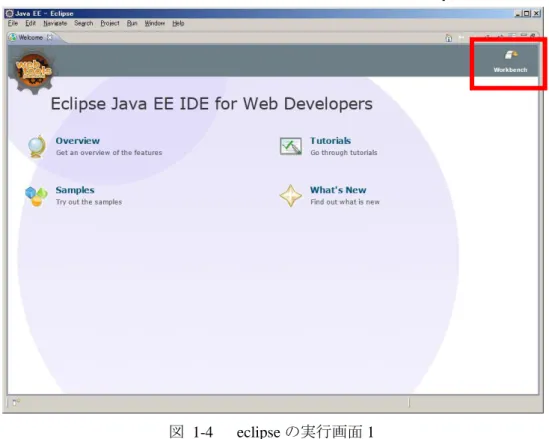Click the Welcome Home toolbar icon
The image size is (549, 439).
pos(449,38)
